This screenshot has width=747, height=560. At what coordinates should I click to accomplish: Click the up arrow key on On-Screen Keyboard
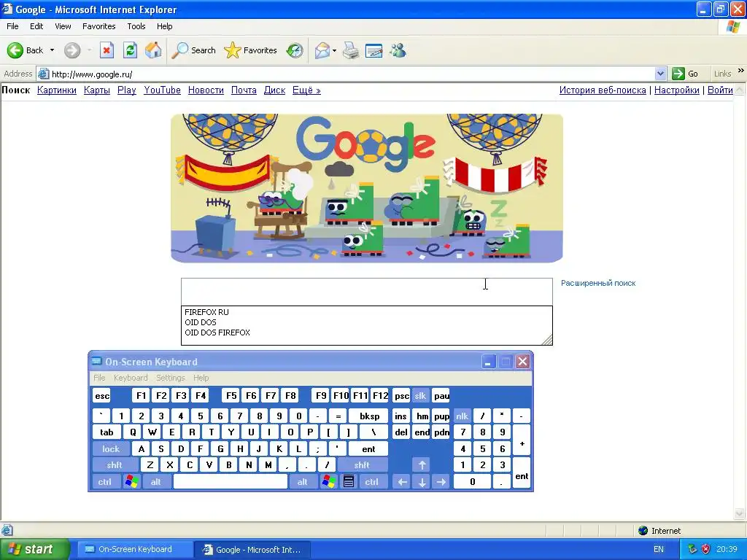[x=422, y=464]
